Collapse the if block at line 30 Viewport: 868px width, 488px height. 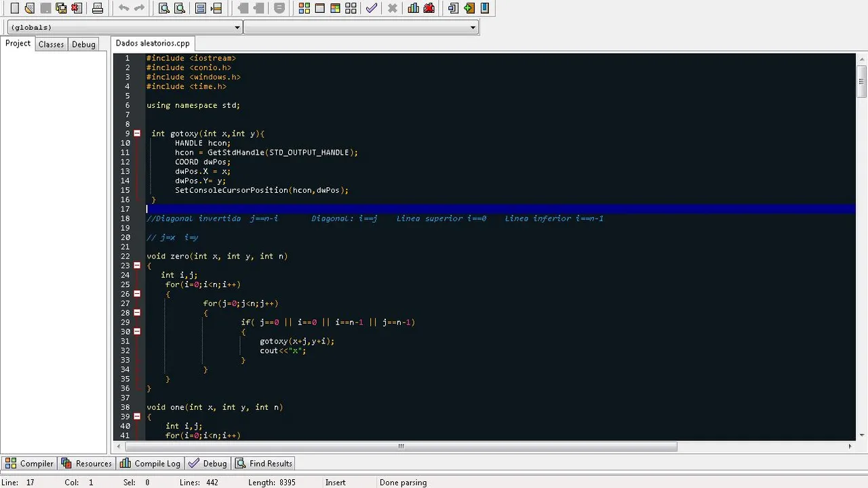[137, 331]
